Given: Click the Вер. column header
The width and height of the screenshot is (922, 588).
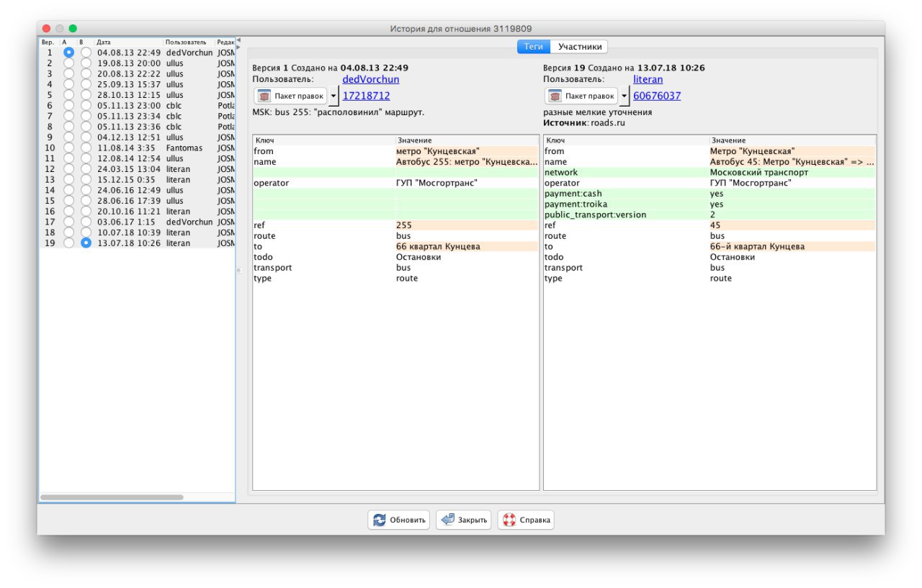Looking at the screenshot, I should (50, 42).
